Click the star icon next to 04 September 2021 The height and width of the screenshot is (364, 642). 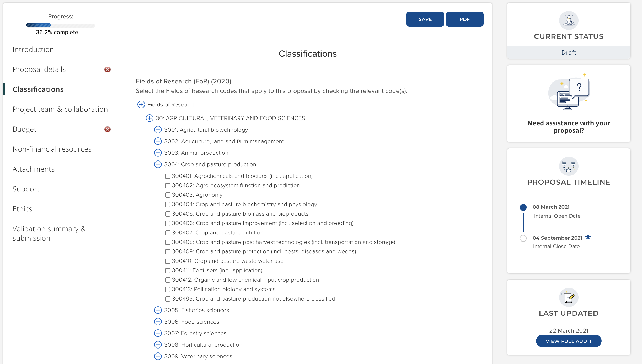(x=588, y=237)
